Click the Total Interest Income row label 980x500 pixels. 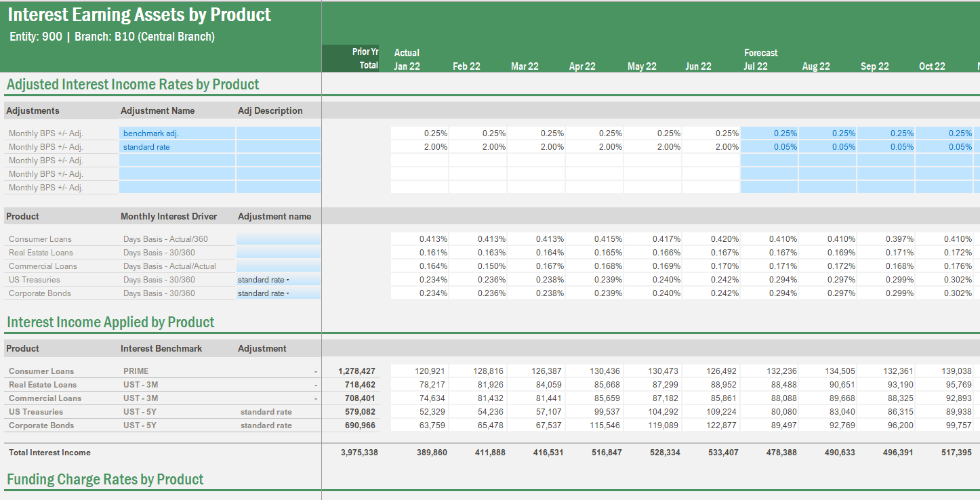(x=47, y=452)
